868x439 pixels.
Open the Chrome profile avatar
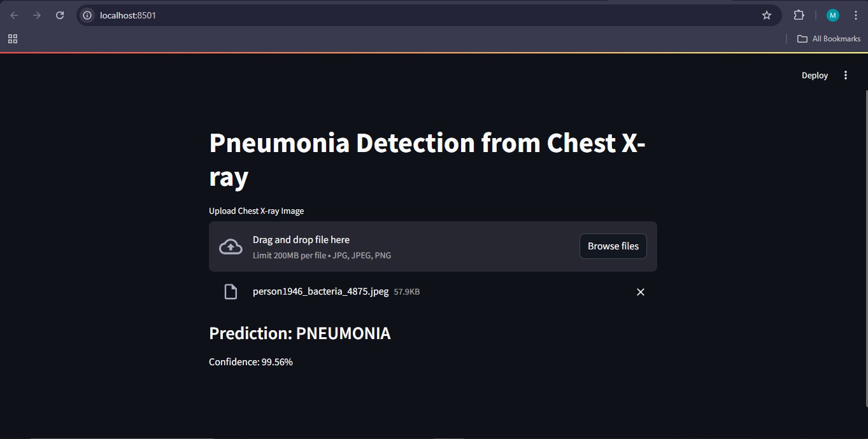pos(832,15)
